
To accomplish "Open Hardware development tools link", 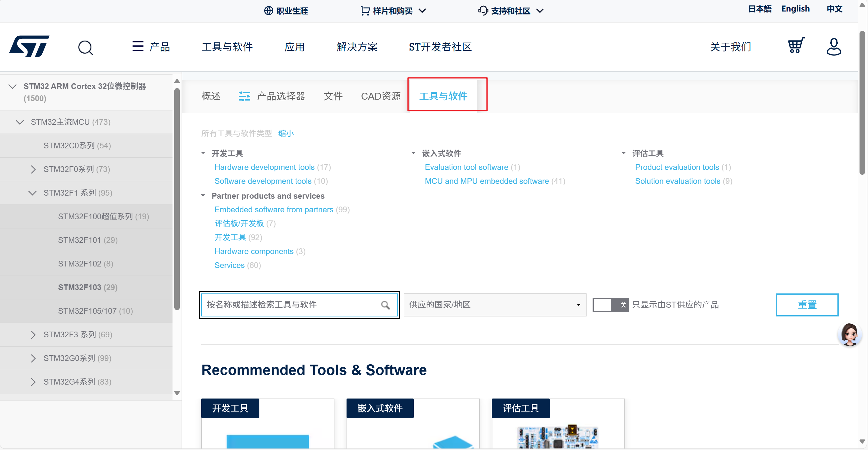I will 265,167.
